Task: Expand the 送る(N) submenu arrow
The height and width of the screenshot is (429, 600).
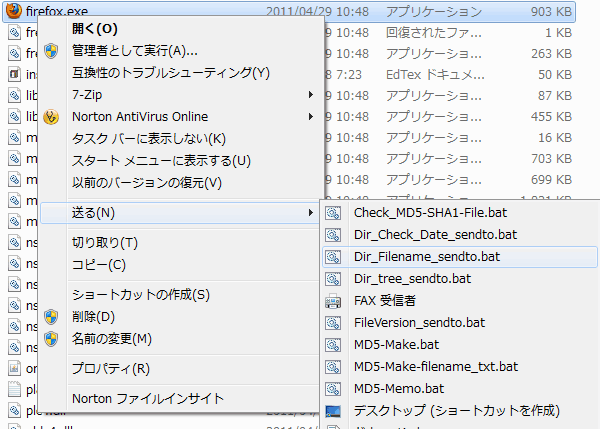Action: tap(311, 213)
